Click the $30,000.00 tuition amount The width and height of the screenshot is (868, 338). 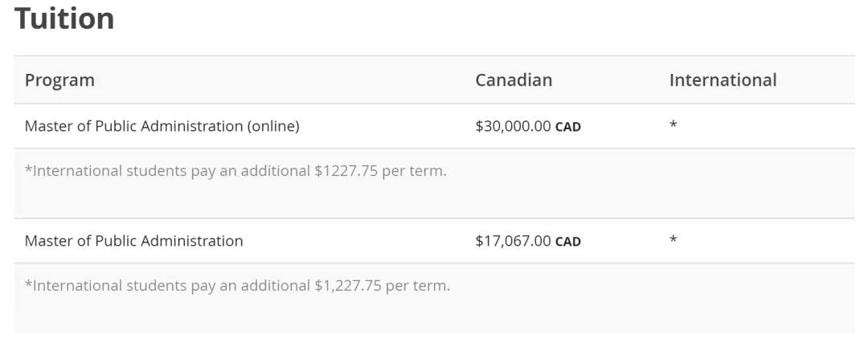click(513, 126)
